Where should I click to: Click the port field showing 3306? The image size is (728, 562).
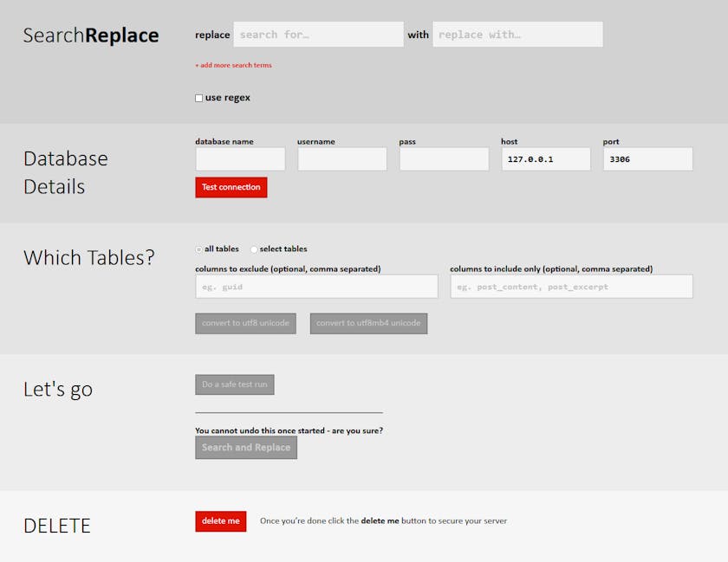pyautogui.click(x=647, y=159)
